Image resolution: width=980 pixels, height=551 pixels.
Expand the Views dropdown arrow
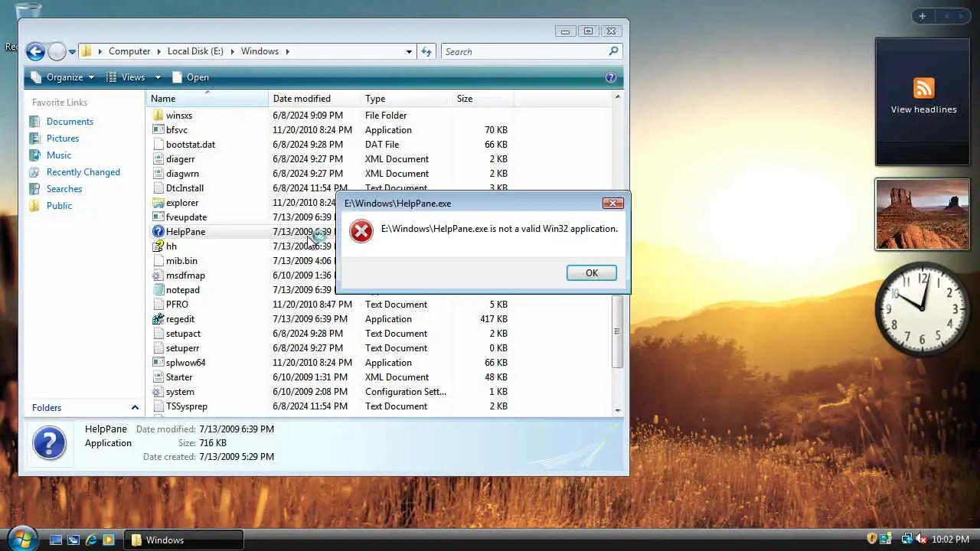click(158, 77)
